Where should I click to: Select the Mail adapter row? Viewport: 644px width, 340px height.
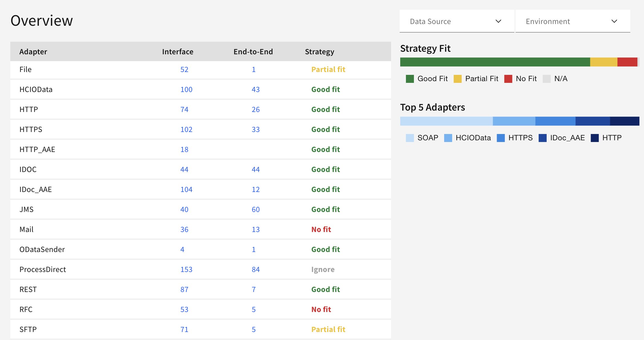[201, 229]
